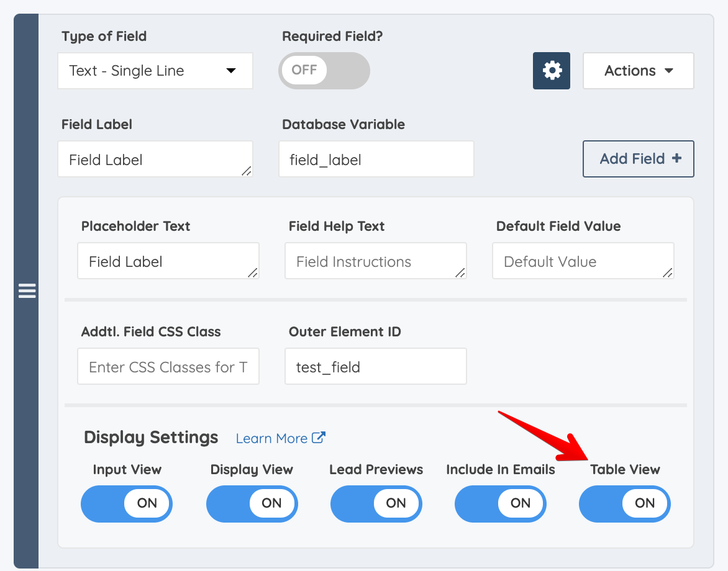Image resolution: width=728 pixels, height=571 pixels.
Task: Toggle off Include In Emails
Action: point(500,503)
